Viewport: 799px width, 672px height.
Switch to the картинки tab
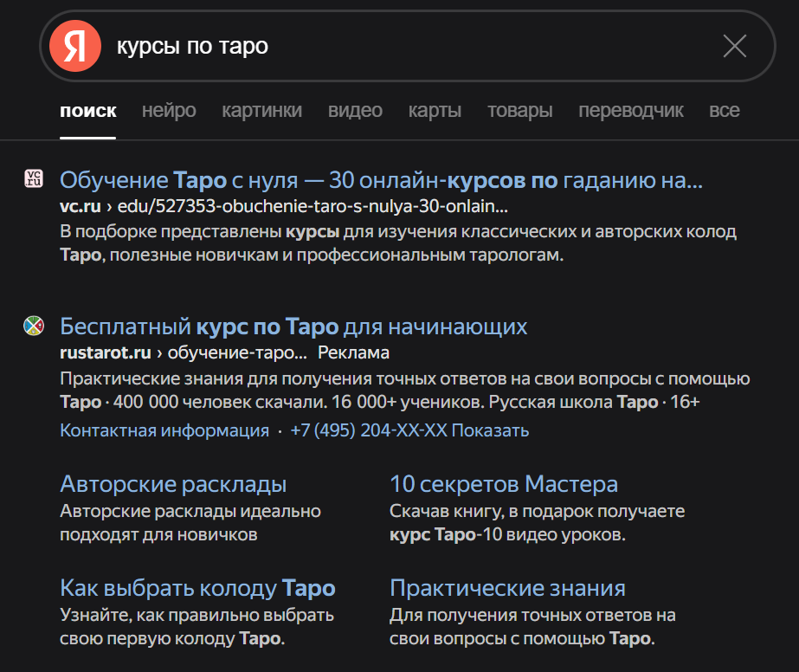coord(262,110)
